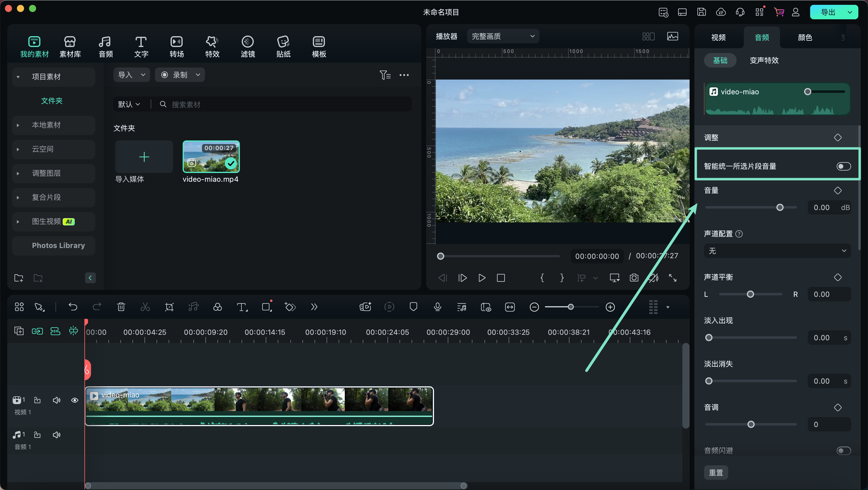
Task: Redo the last action
Action: coord(97,307)
